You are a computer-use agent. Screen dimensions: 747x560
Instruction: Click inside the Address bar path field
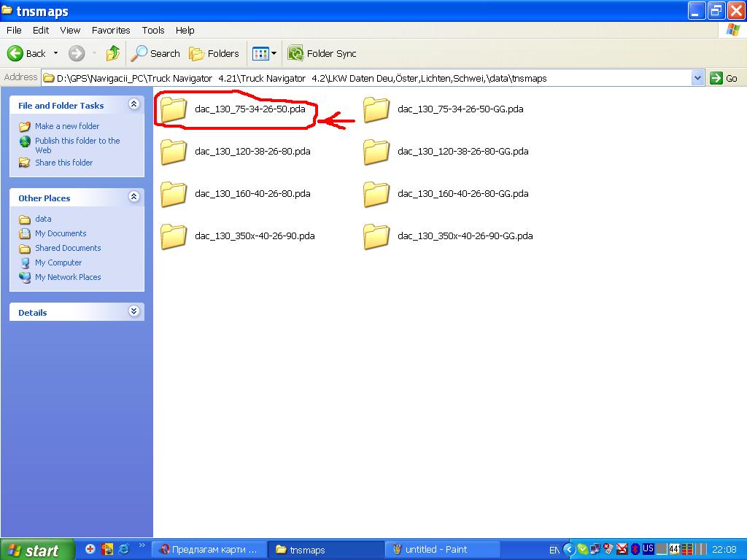pos(366,78)
